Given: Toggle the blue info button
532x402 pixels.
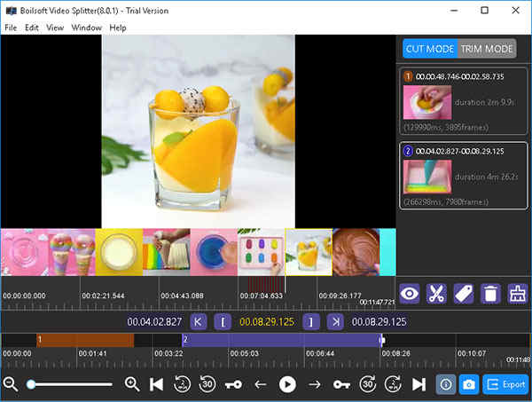Looking at the screenshot, I should (445, 384).
